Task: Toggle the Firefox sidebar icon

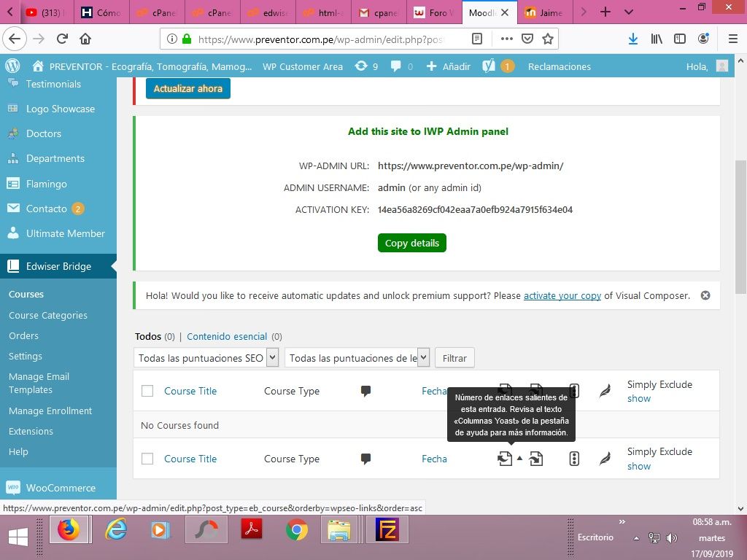Action: tap(680, 39)
